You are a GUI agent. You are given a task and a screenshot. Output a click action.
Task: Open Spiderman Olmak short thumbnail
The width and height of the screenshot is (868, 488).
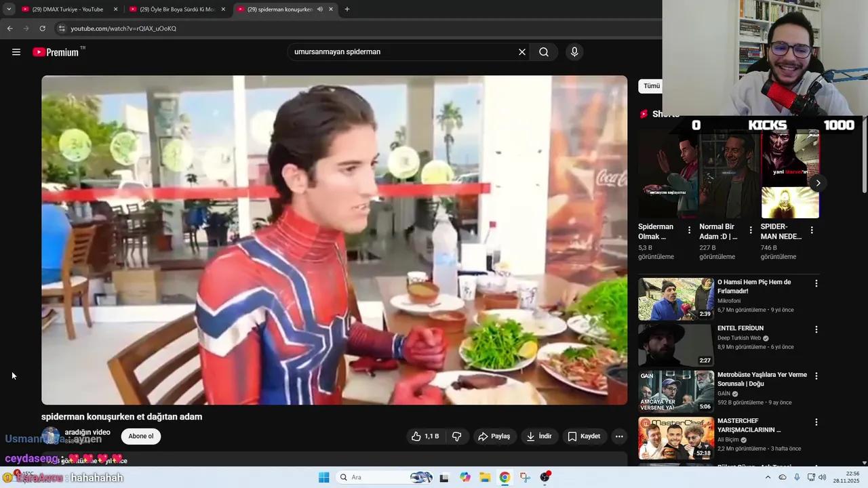(x=667, y=174)
